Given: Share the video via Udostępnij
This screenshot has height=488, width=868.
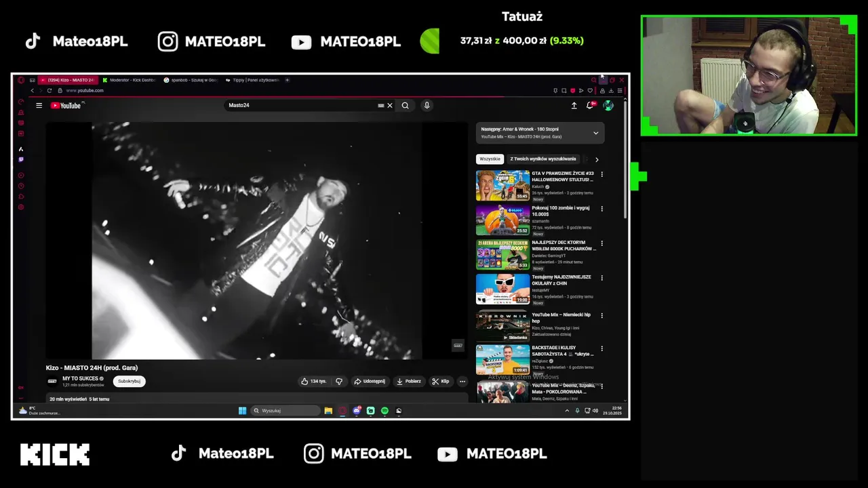Looking at the screenshot, I should point(370,381).
